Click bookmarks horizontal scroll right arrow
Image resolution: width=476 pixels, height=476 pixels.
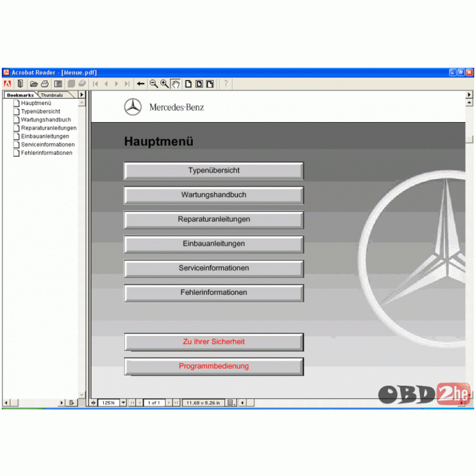[62, 403]
